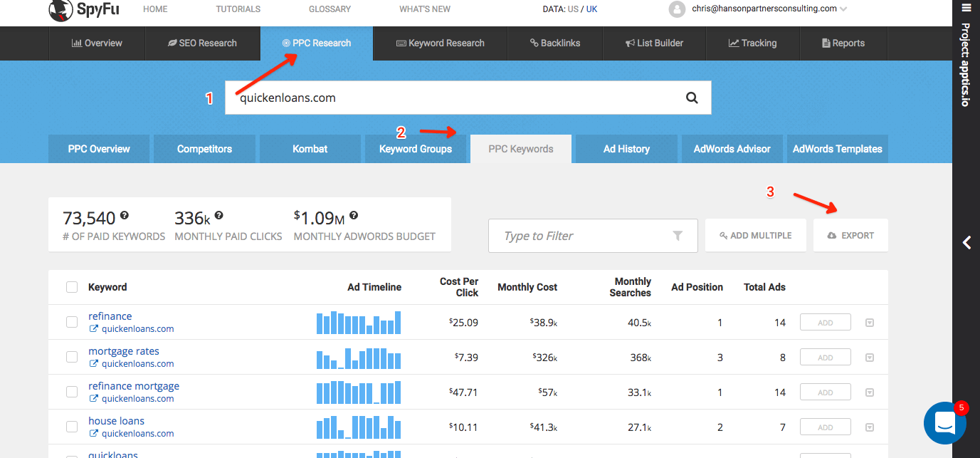
Task: Focus the domain search box with quickenloans.com
Action: 468,98
